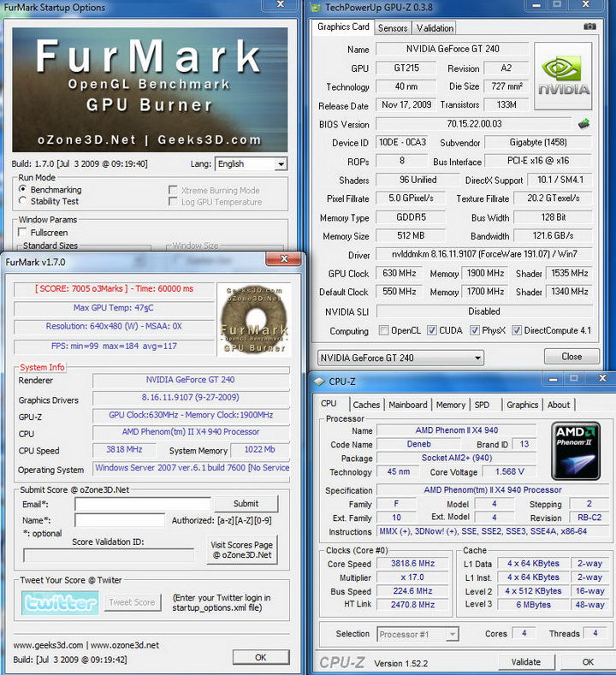Toggle the CUDA checkbox in GPU-Z
This screenshot has height=675, width=616.
coord(432,330)
